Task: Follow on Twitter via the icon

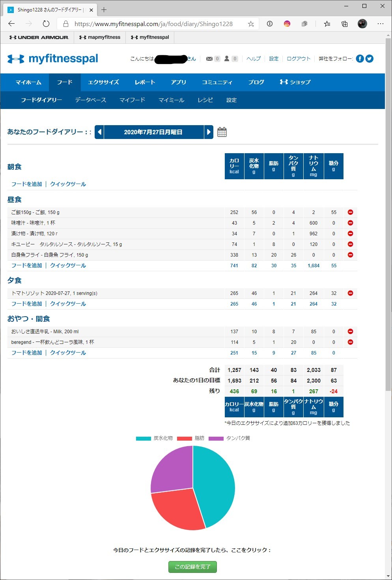Action: click(369, 59)
